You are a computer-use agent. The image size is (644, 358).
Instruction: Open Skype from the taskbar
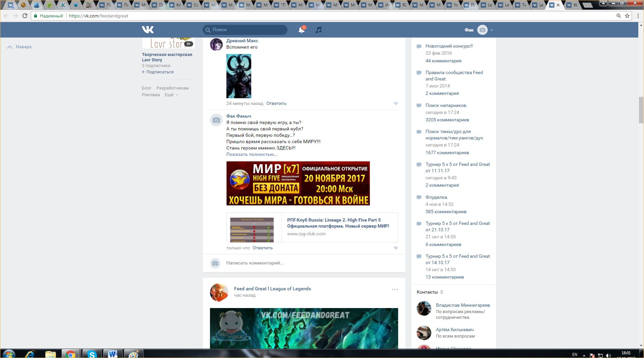pos(92,354)
